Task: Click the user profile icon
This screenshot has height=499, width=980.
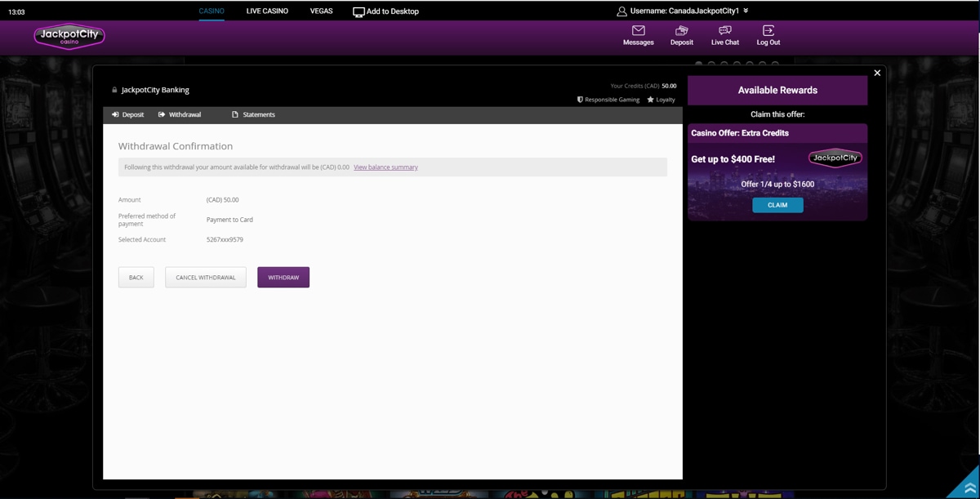Action: [621, 11]
